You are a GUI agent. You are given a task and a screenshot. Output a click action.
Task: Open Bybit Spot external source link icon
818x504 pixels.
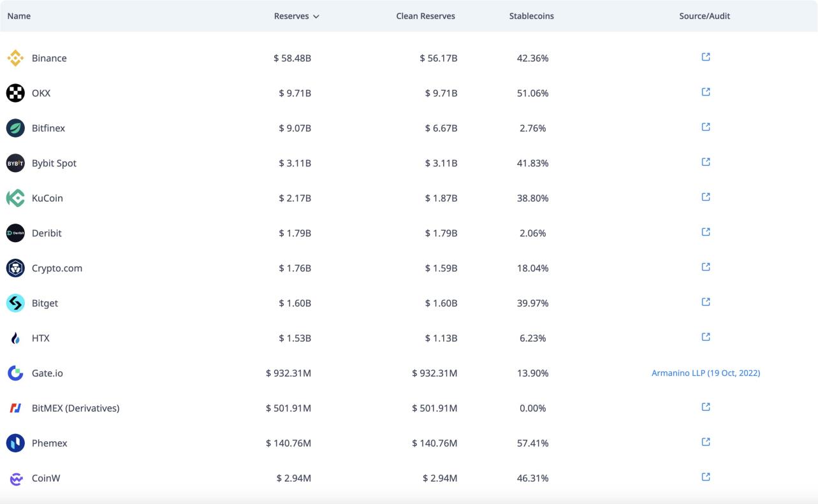click(x=705, y=162)
